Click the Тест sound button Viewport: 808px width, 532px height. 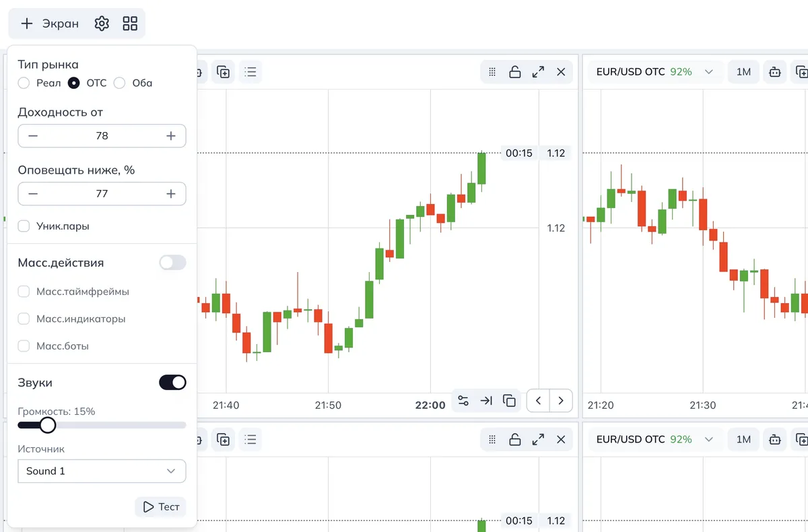pyautogui.click(x=161, y=507)
